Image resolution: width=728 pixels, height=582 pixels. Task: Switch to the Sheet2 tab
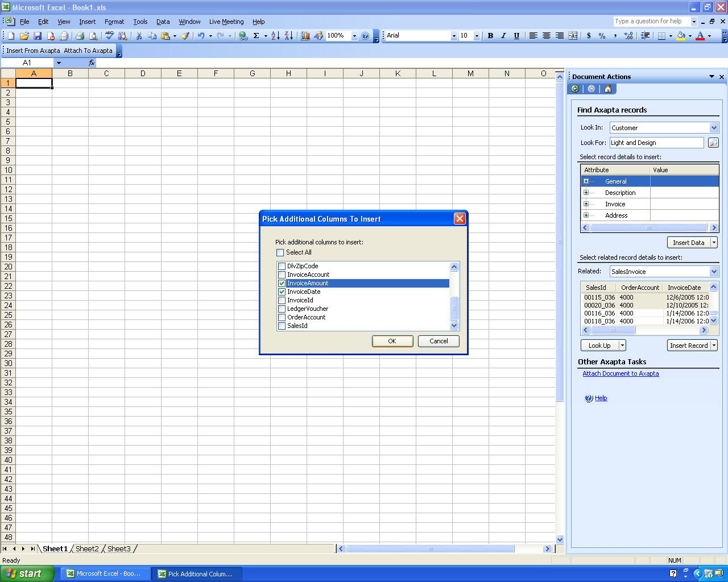[87, 548]
